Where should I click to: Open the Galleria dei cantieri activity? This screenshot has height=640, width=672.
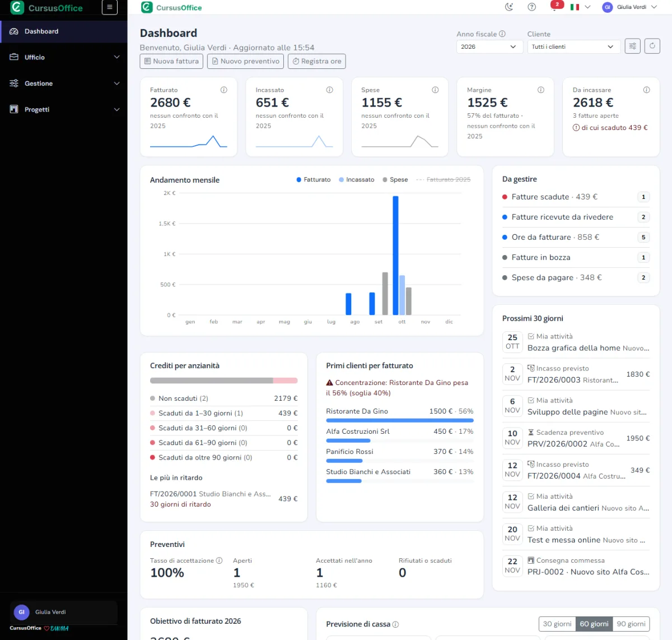(576, 502)
